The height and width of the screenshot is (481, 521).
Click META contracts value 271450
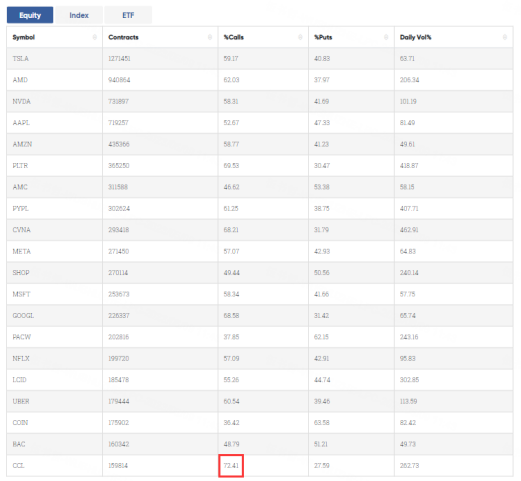point(118,251)
